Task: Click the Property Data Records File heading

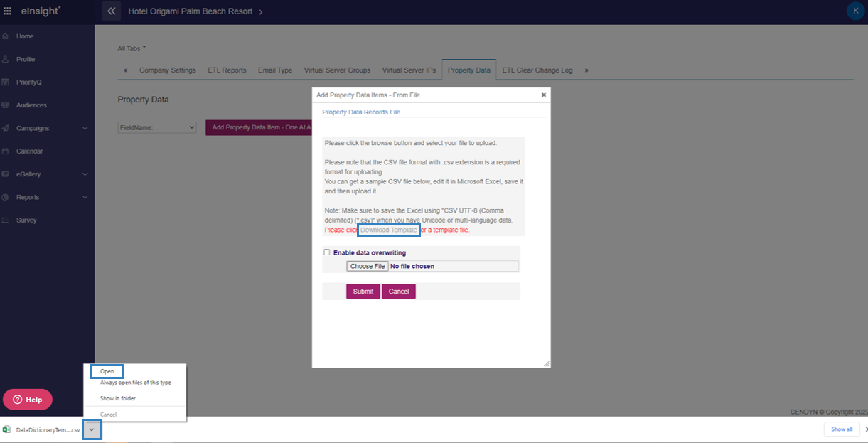Action: 361,112
